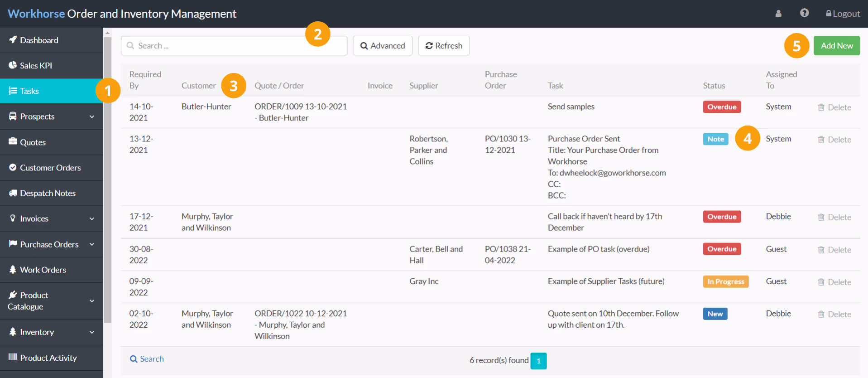Screen dimensions: 868x378
Task: Click the Customer Orders checkmark icon
Action: pos(13,167)
